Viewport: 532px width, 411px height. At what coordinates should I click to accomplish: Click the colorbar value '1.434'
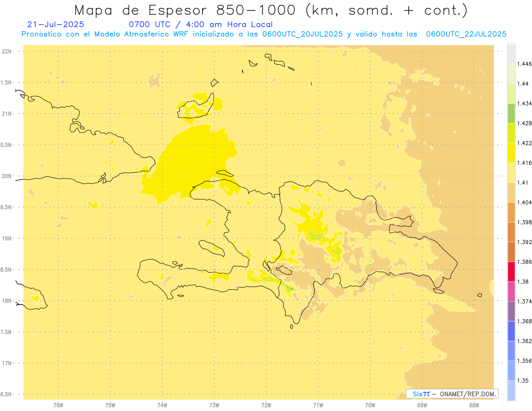click(x=525, y=103)
